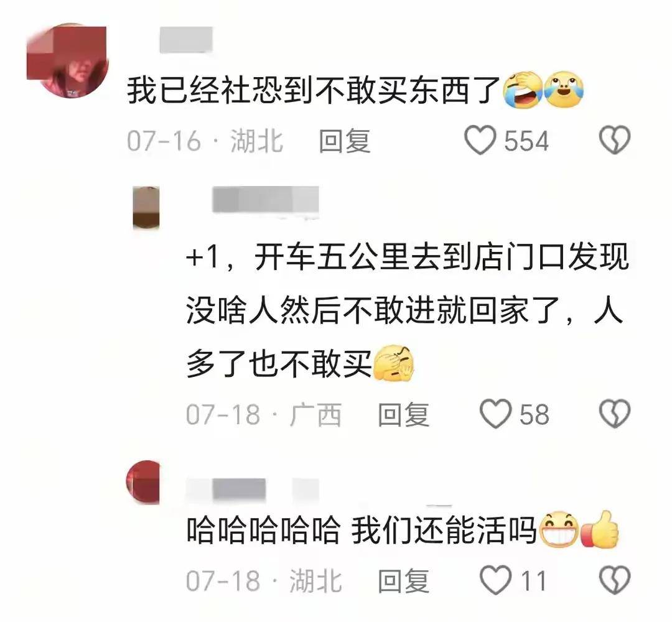The width and height of the screenshot is (672, 622).
Task: Like the 广西 reply with 58 likes
Action: click(495, 414)
